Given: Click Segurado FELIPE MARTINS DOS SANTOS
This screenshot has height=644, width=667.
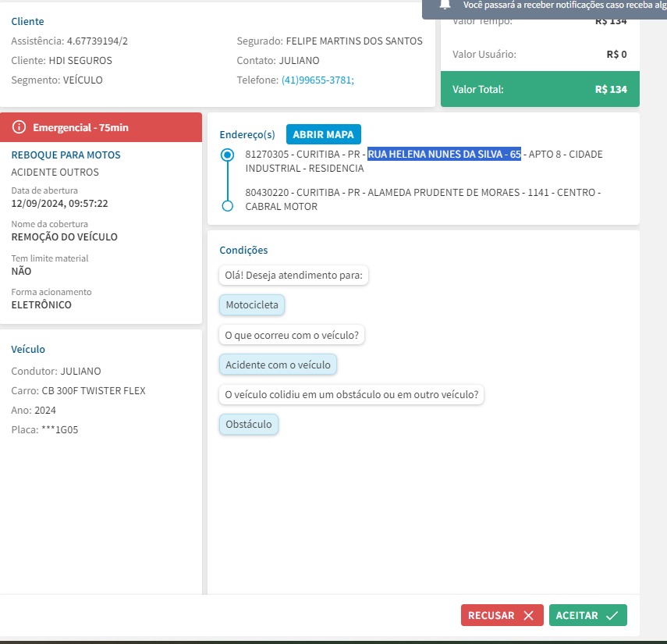Looking at the screenshot, I should point(330,41).
